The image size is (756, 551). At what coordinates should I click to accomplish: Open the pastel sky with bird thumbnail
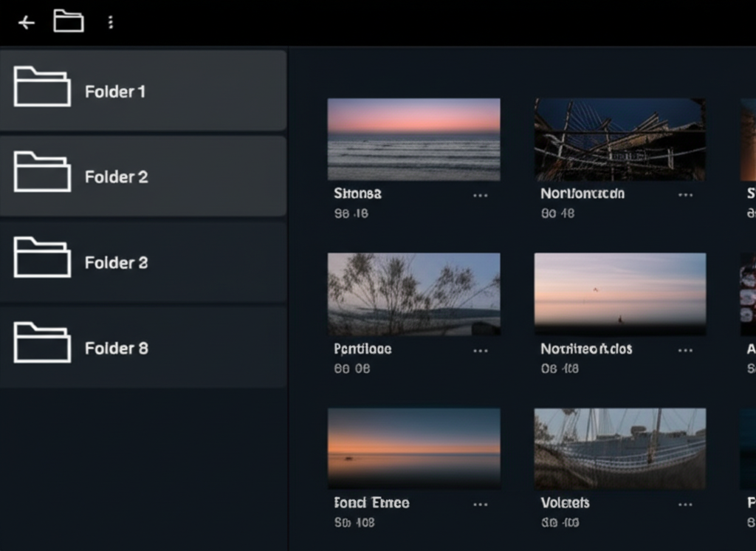pyautogui.click(x=619, y=294)
